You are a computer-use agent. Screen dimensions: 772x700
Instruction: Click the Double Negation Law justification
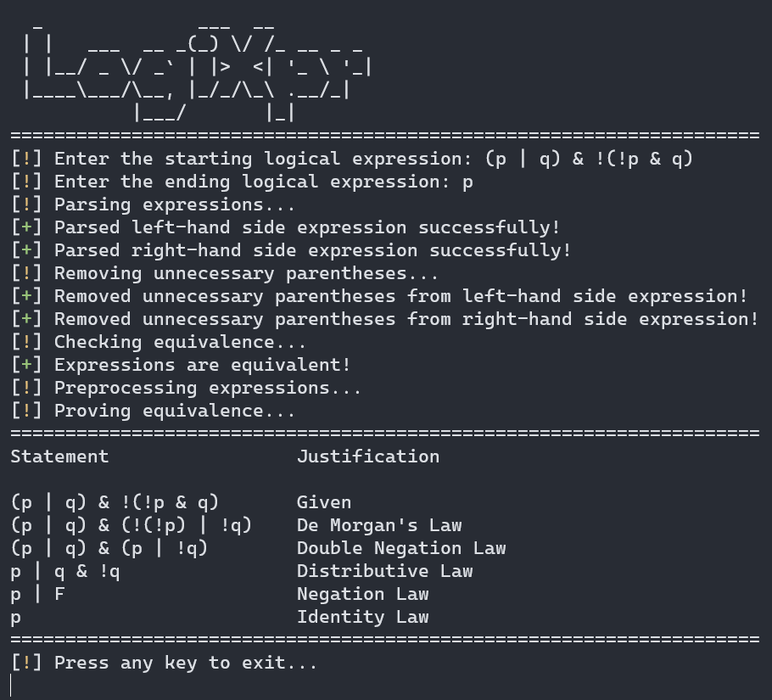(x=401, y=548)
